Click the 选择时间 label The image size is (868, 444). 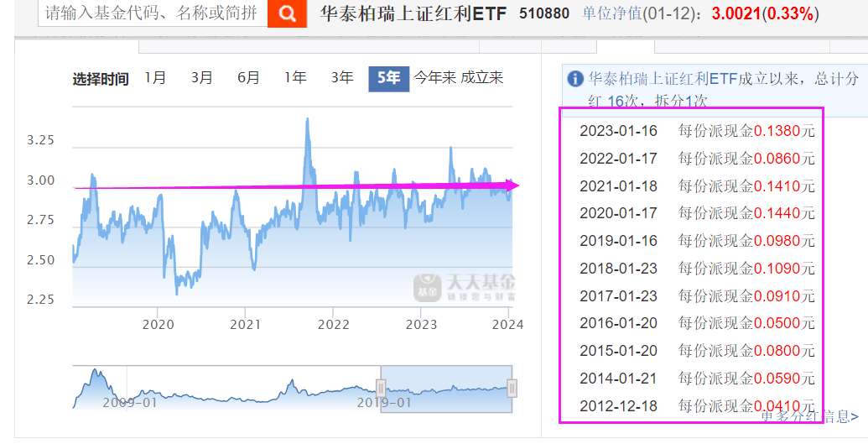click(100, 79)
